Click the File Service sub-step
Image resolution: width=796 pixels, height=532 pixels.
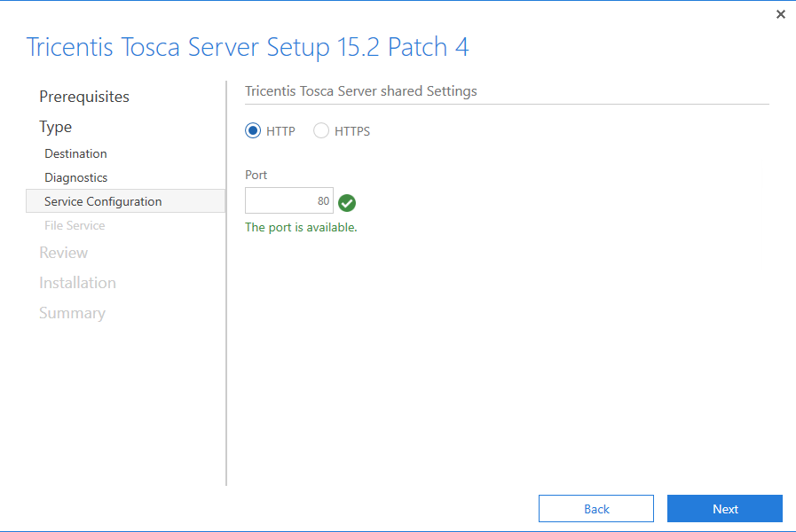pos(75,225)
